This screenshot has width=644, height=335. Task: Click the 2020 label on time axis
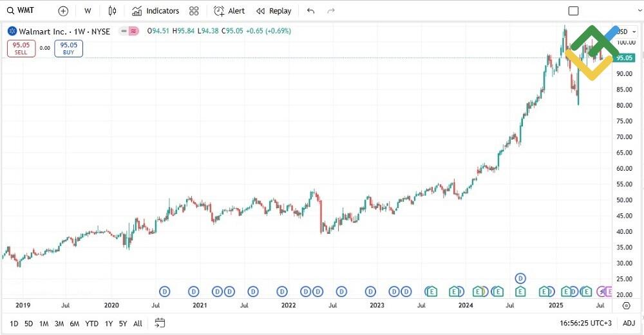click(x=111, y=305)
